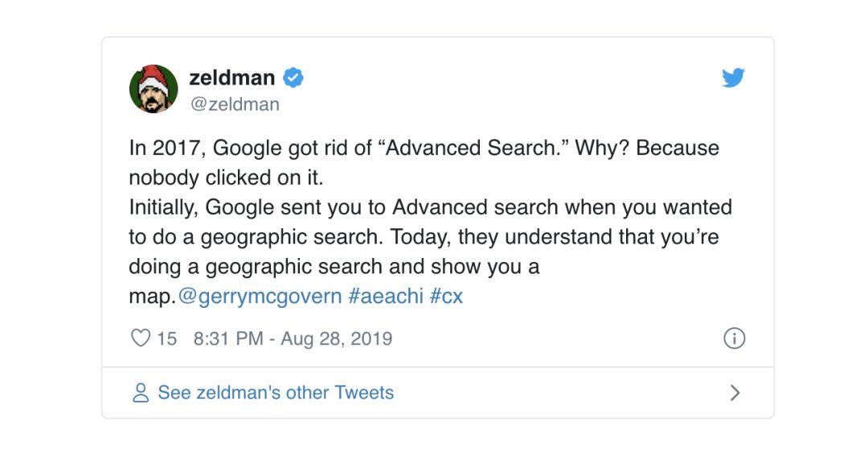
Task: Follow the #cx hashtag
Action: click(x=446, y=297)
